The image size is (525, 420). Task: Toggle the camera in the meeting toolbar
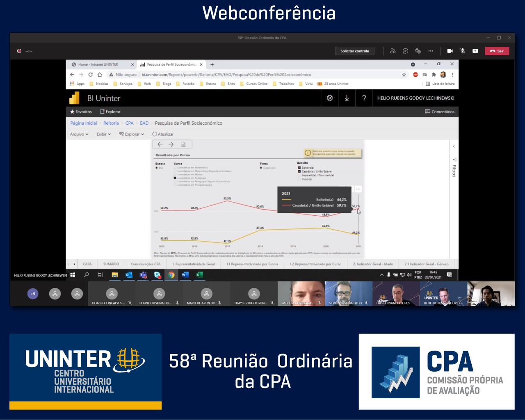pos(450,51)
